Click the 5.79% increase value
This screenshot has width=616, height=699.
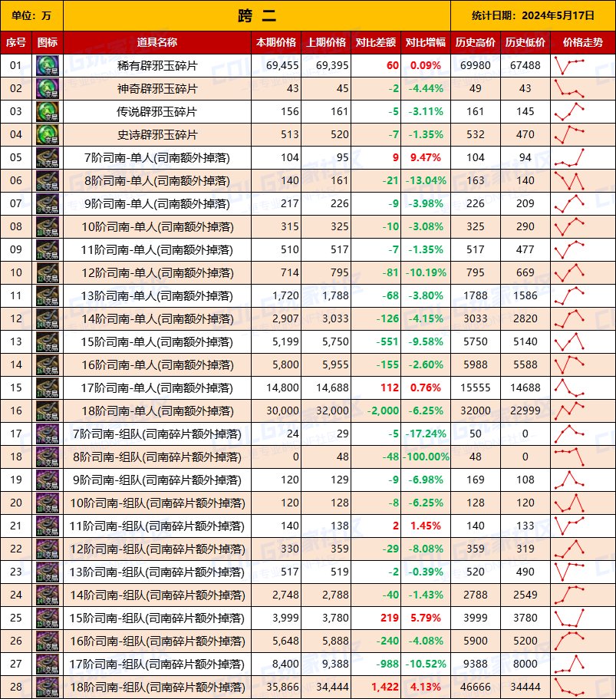pos(426,618)
